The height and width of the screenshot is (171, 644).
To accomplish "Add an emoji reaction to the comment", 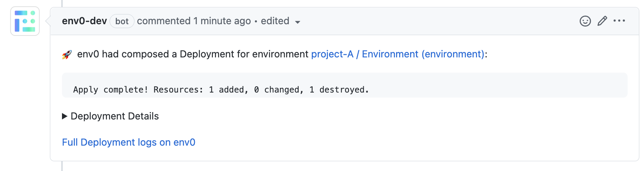I will (585, 21).
